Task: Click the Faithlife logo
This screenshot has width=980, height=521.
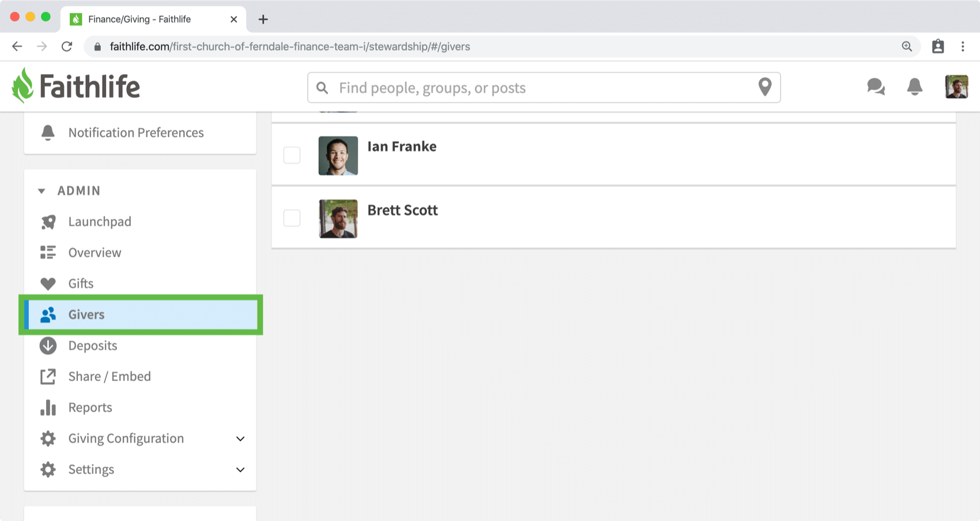Action: 76,86
